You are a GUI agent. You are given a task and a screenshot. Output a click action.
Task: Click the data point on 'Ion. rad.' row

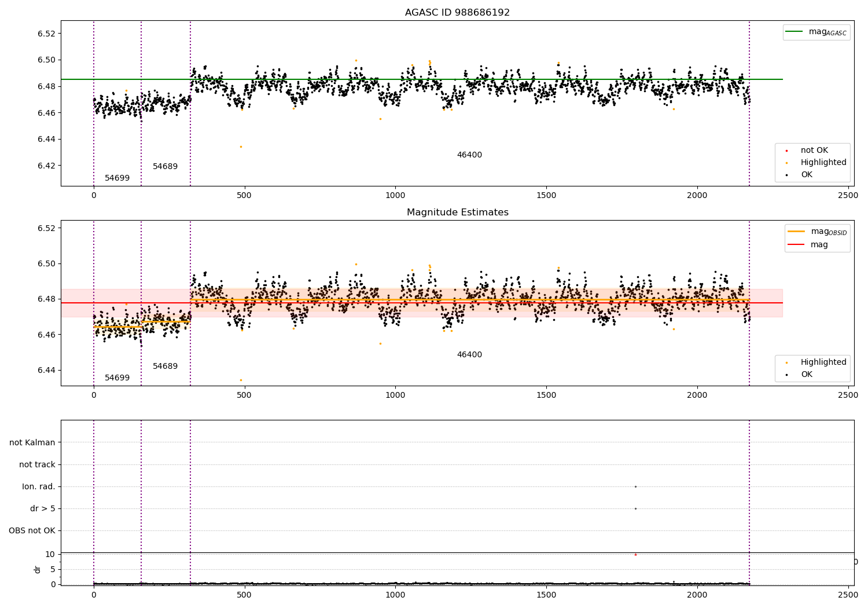coord(635,487)
